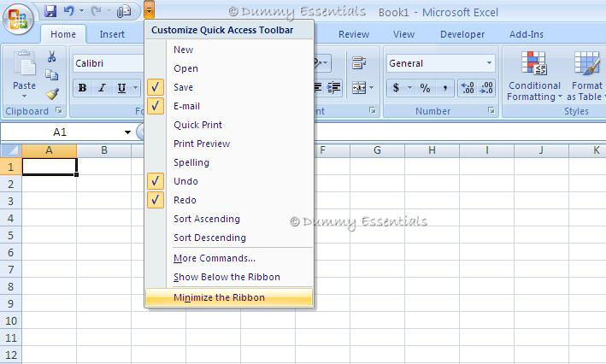Toggle Italic formatting
The image size is (606, 364).
102,88
